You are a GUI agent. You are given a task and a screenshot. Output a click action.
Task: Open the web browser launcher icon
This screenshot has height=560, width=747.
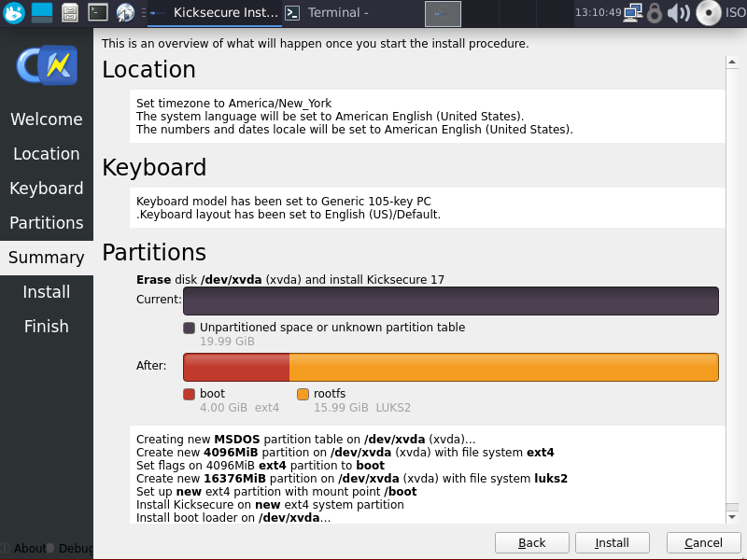[125, 12]
